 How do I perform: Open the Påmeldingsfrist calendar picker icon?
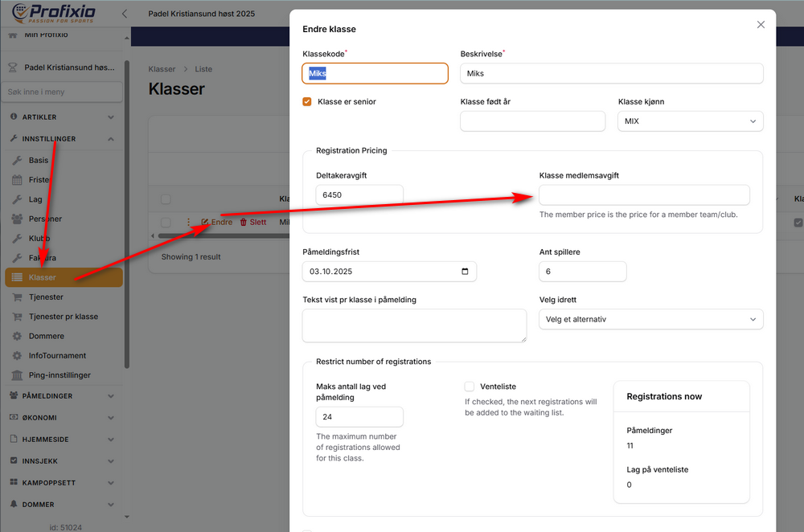click(x=466, y=272)
